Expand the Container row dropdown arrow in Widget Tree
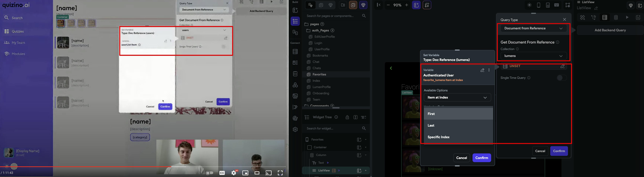This screenshot has width=644, height=177. click(x=366, y=147)
